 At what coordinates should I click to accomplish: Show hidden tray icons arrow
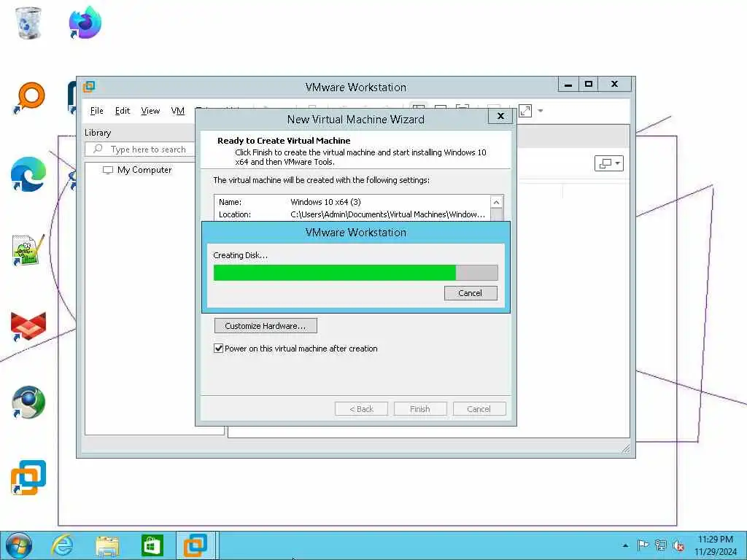point(625,545)
